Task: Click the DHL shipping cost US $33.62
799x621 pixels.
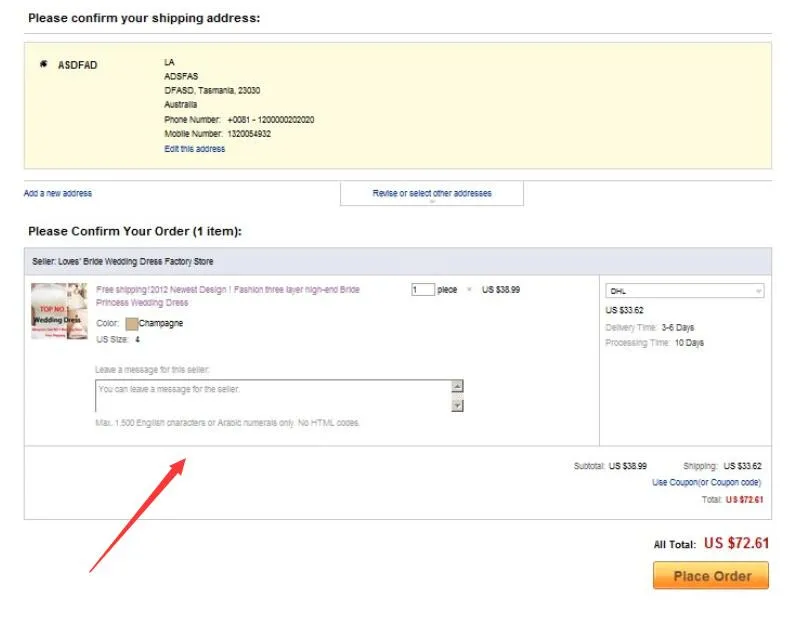Action: click(625, 310)
